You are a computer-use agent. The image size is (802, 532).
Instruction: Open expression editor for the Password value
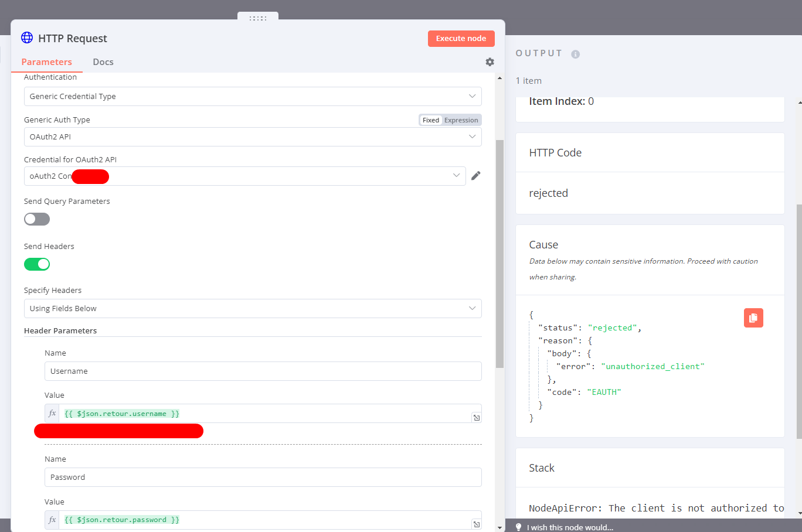(x=477, y=523)
